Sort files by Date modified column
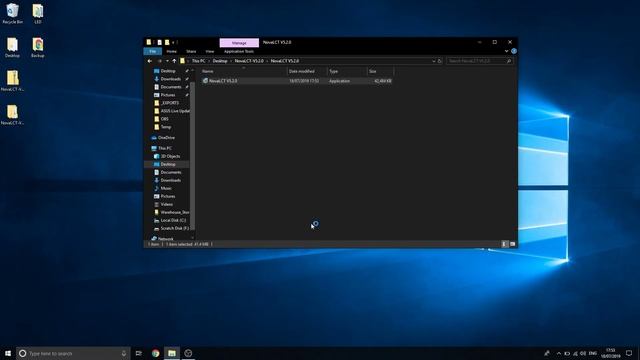Image resolution: width=640 pixels, height=360 pixels. 307,71
